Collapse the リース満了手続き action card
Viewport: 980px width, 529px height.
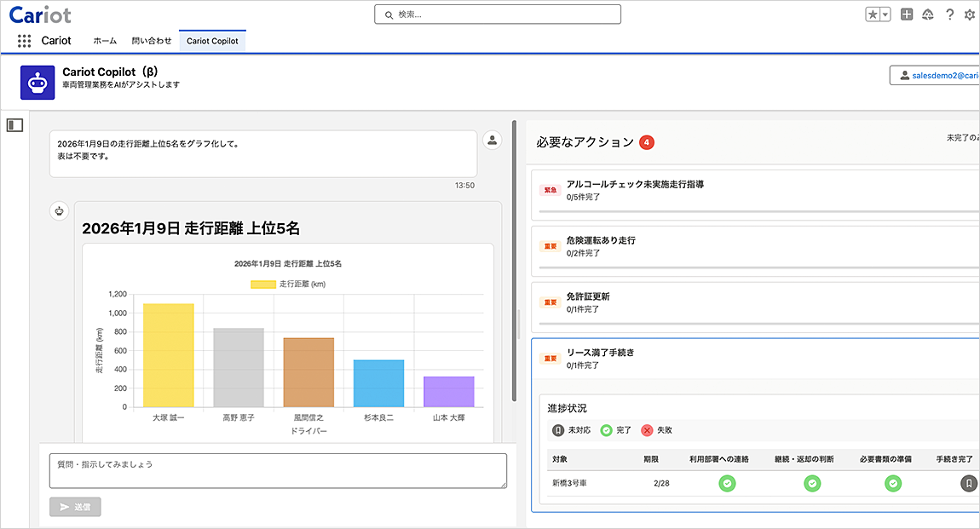coord(601,353)
